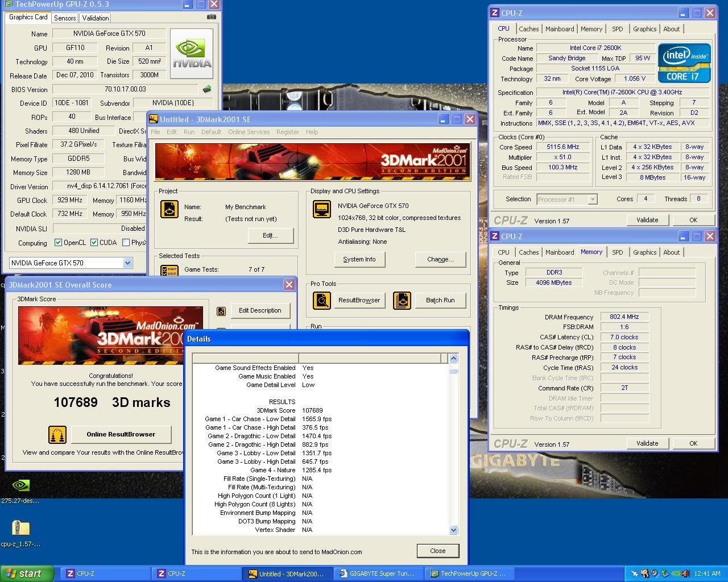The width and height of the screenshot is (728, 582).
Task: Open the GPU selection dropdown in GPU-Z
Action: (x=127, y=263)
